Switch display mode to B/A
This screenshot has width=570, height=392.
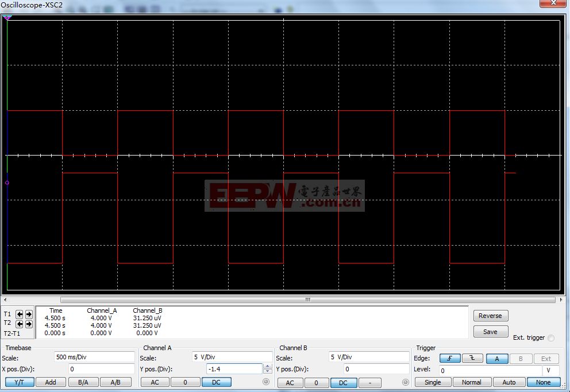pos(83,382)
